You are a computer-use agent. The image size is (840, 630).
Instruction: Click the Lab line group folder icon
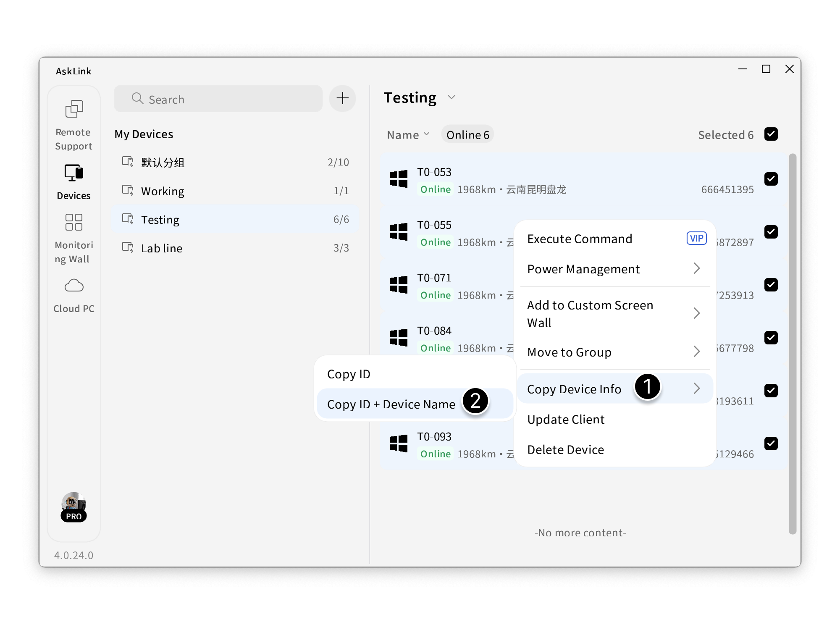point(127,247)
